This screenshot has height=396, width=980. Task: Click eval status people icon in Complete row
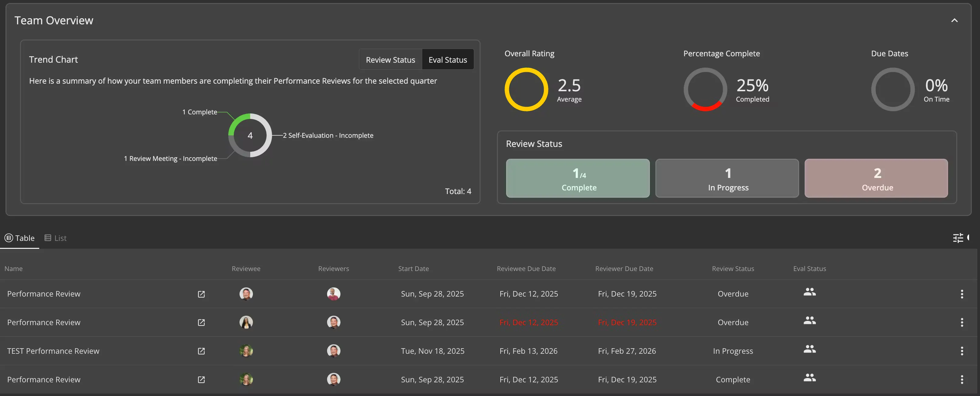pos(809,378)
